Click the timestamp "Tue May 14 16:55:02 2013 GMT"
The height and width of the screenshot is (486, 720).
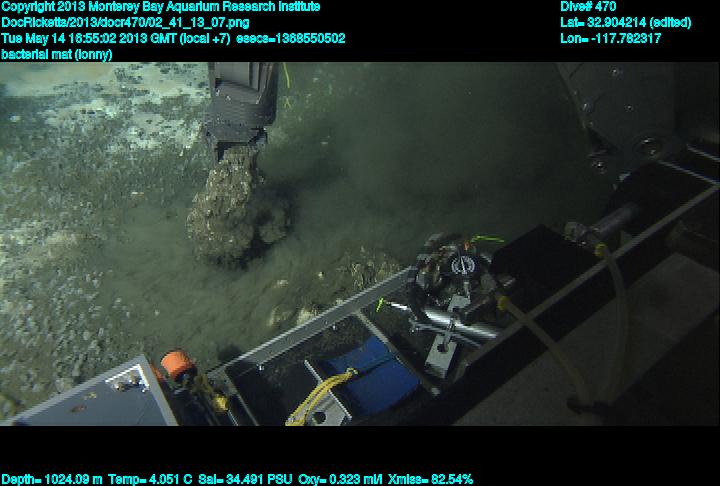(x=88, y=38)
